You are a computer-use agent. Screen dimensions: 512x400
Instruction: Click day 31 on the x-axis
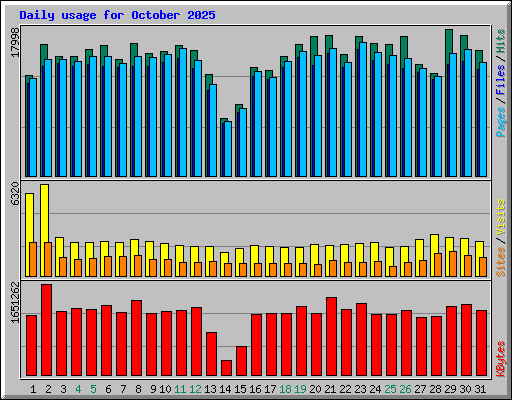pyautogui.click(x=480, y=389)
